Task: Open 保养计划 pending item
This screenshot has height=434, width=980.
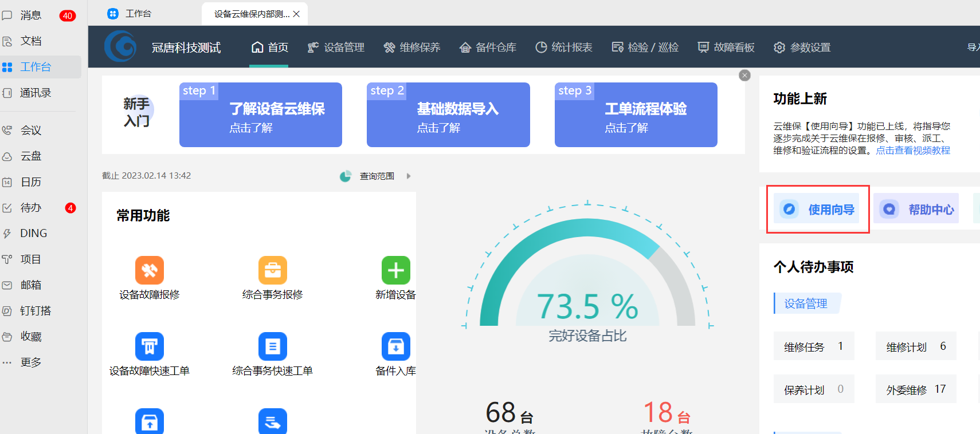Action: tap(814, 389)
